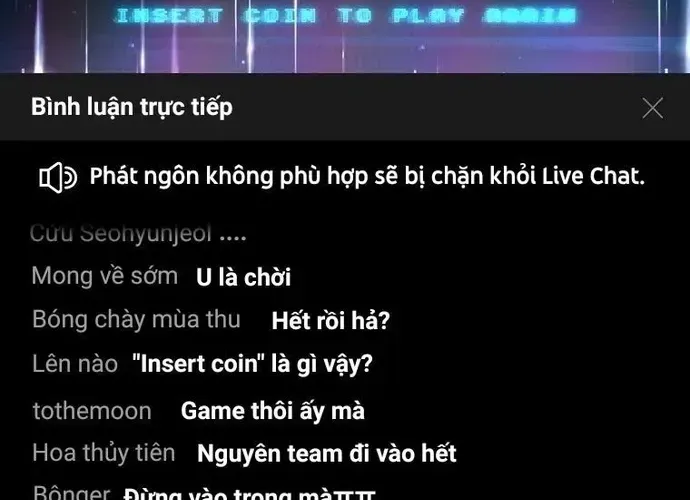The height and width of the screenshot is (500, 690).
Task: Select username Lên nào
Action: (75, 364)
